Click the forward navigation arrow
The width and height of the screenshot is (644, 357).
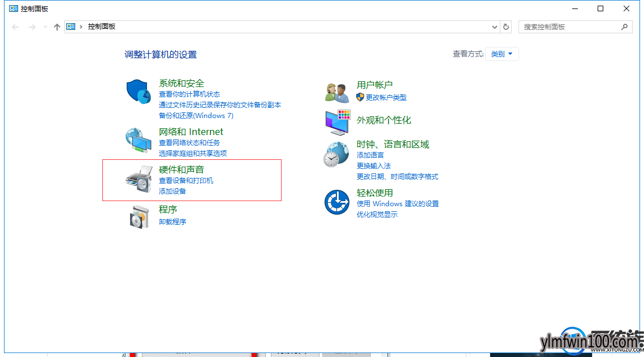click(x=32, y=27)
